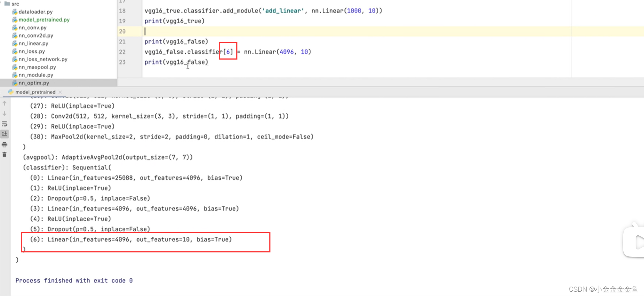Click gutter line number 18
Image resolution: width=644 pixels, height=296 pixels.
[122, 11]
